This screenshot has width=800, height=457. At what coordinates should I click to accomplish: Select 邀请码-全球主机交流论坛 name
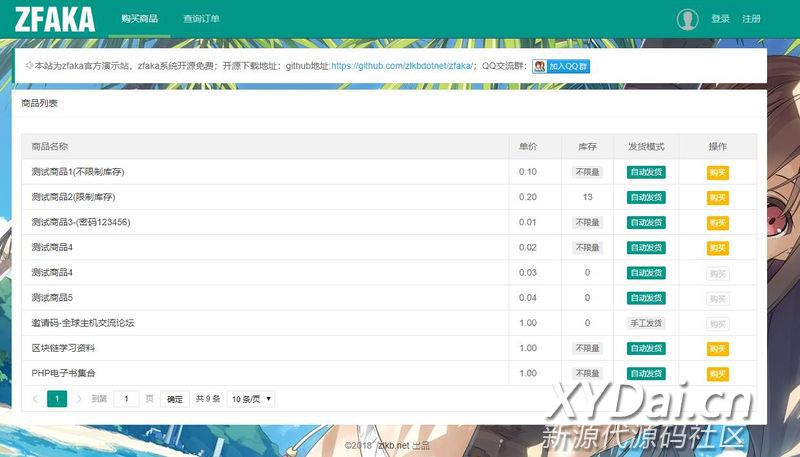pos(83,323)
